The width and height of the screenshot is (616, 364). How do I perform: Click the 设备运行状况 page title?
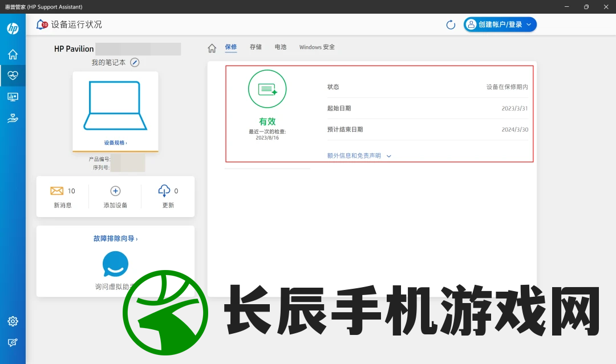(x=76, y=24)
